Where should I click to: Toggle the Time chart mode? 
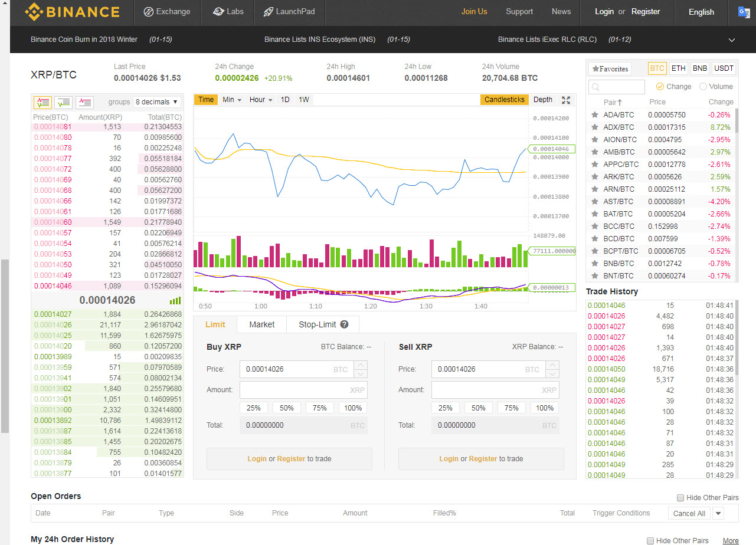click(206, 100)
